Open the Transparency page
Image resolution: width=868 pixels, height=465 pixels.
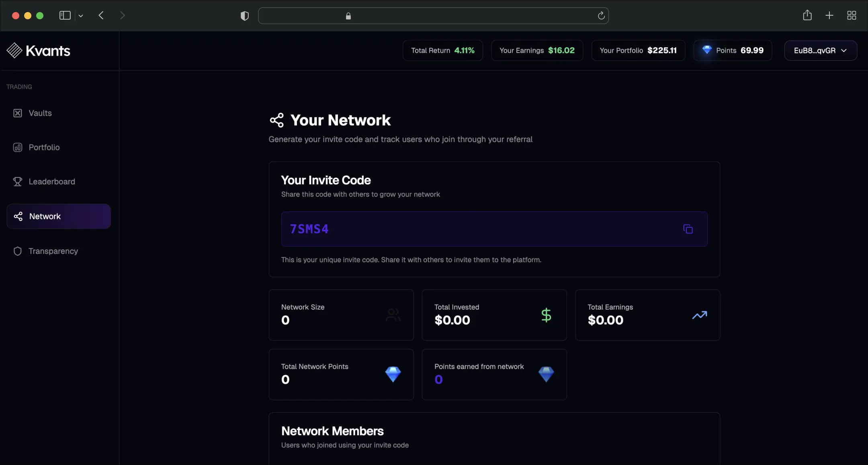click(x=59, y=251)
